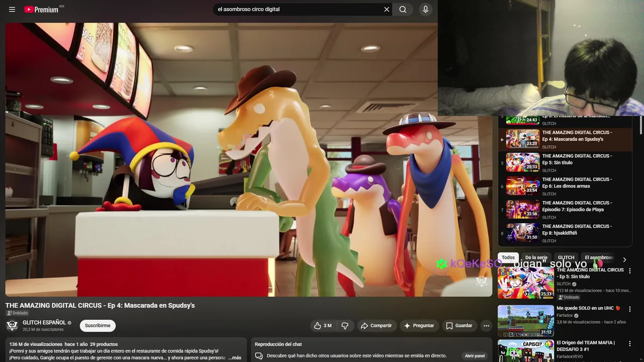Click '136 M de visualizaciones' text
The width and height of the screenshot is (644, 362).
pyautogui.click(x=36, y=344)
